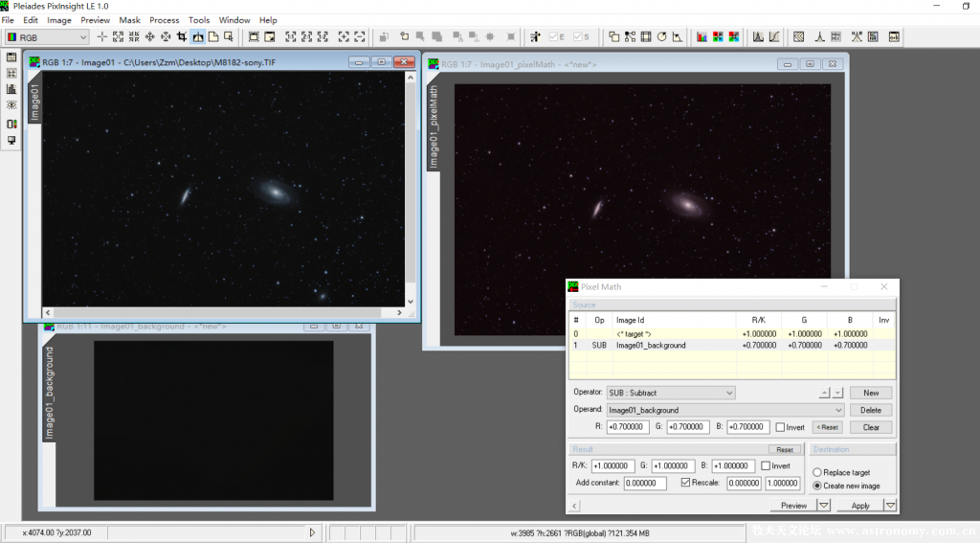Move operation up with the up arrow
The width and height of the screenshot is (980, 543).
click(x=824, y=393)
